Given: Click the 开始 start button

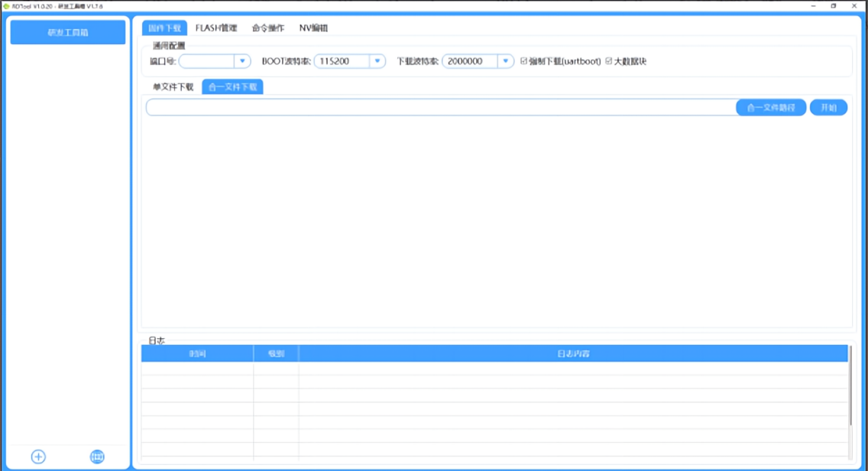Looking at the screenshot, I should (x=828, y=107).
